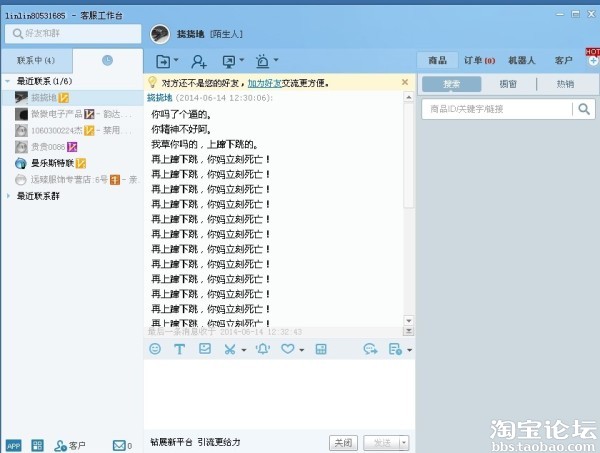Switch to 联系中 (4) tab

pyautogui.click(x=36, y=60)
